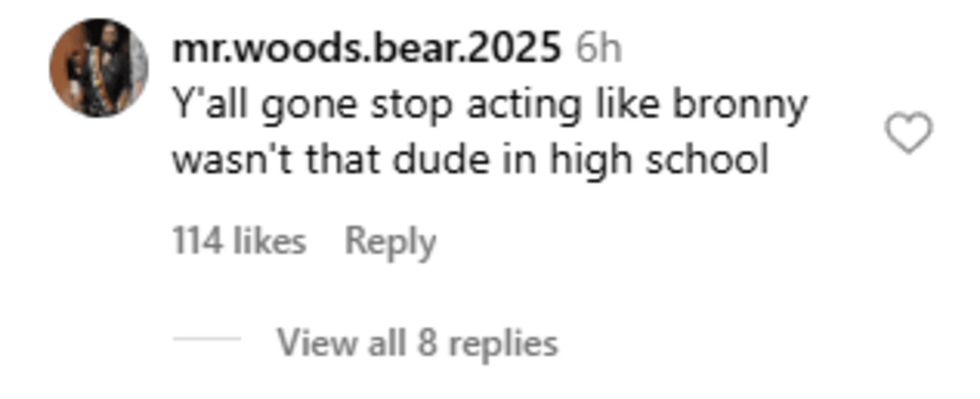View who liked this comment
980x399 pixels.
[239, 240]
